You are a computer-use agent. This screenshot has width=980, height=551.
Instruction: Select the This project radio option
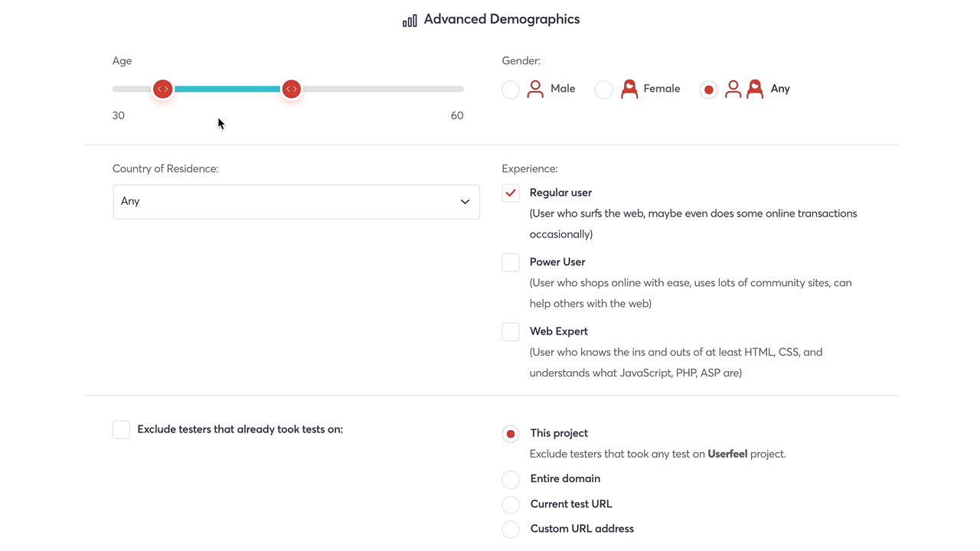click(511, 434)
